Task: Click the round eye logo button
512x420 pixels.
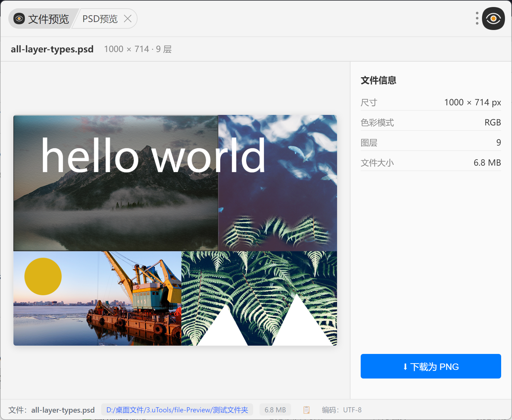Action: [x=493, y=19]
